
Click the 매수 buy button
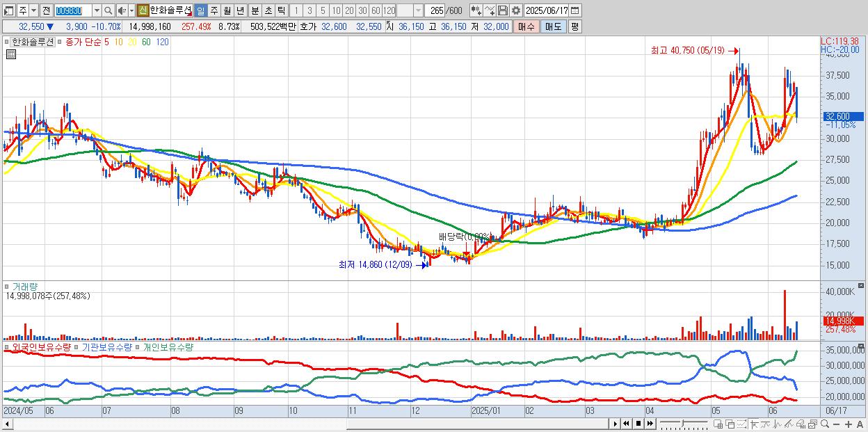[x=527, y=26]
